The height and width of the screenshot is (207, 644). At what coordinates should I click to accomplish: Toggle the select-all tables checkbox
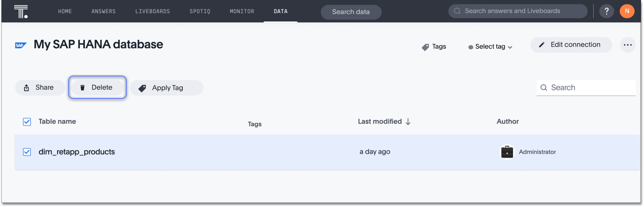[27, 122]
